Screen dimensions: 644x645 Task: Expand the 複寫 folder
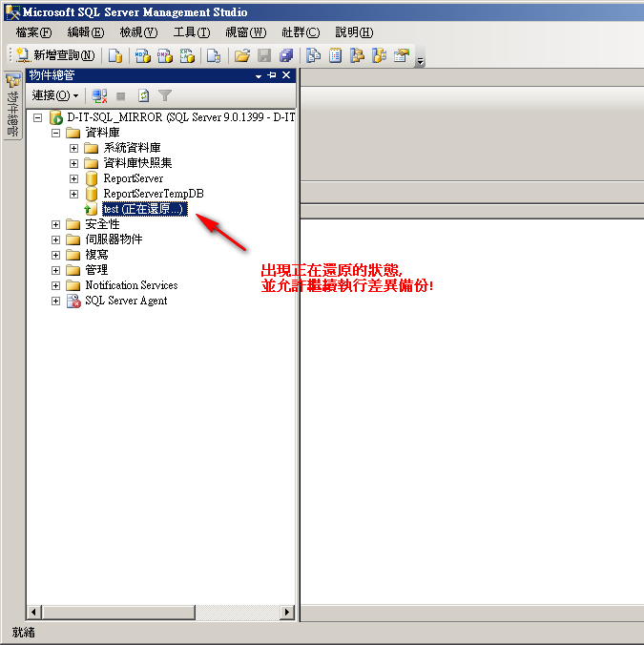point(55,255)
